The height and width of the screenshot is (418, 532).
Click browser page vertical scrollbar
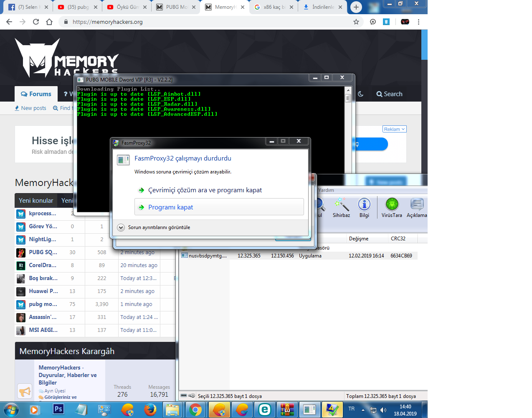coord(424,45)
